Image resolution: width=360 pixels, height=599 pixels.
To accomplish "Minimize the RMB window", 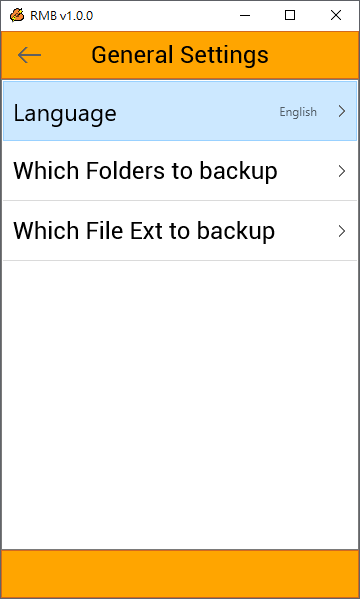I will [x=245, y=15].
